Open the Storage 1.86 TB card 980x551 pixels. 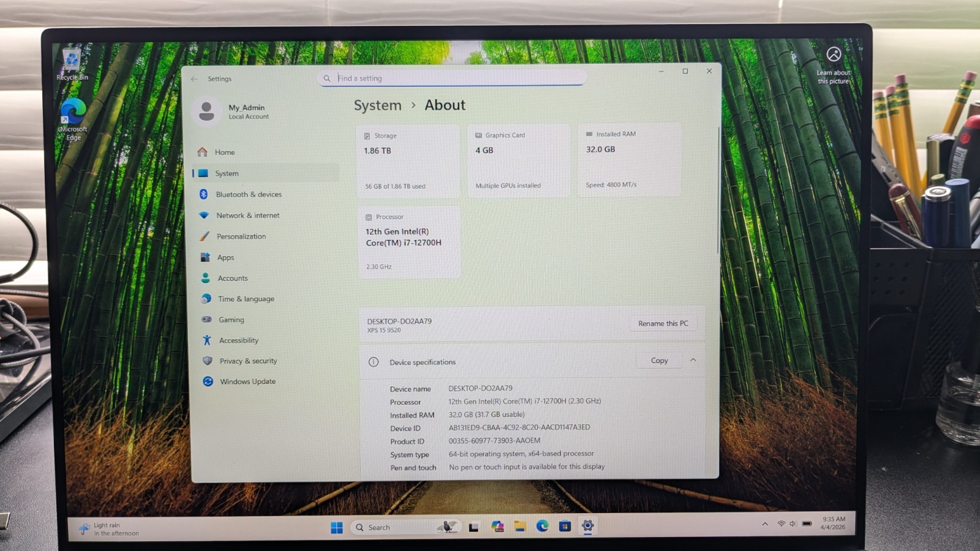tap(408, 161)
